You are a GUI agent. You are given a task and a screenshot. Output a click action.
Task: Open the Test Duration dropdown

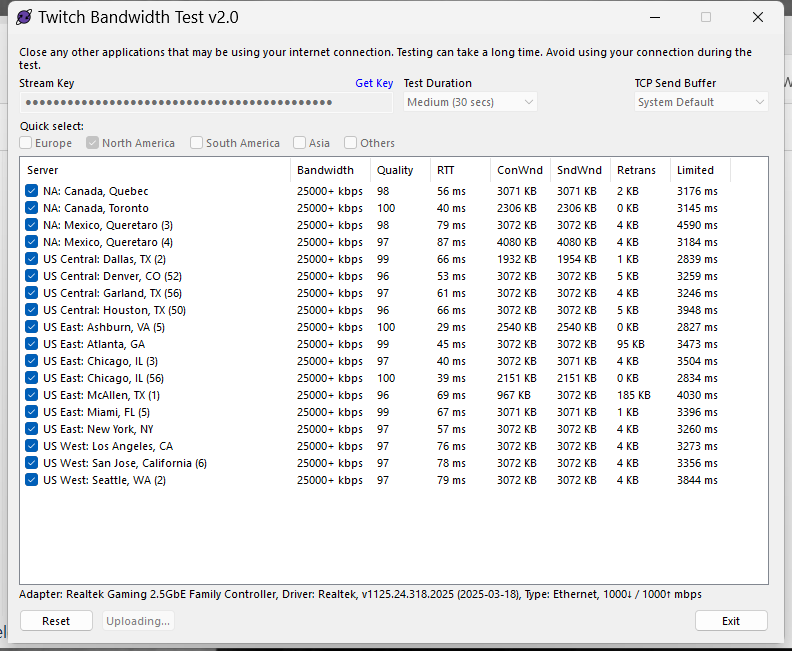470,102
